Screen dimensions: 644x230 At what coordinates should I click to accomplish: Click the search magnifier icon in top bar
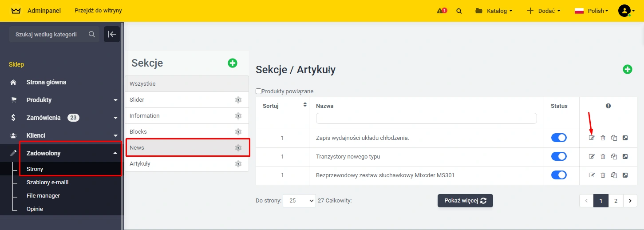coord(459,11)
